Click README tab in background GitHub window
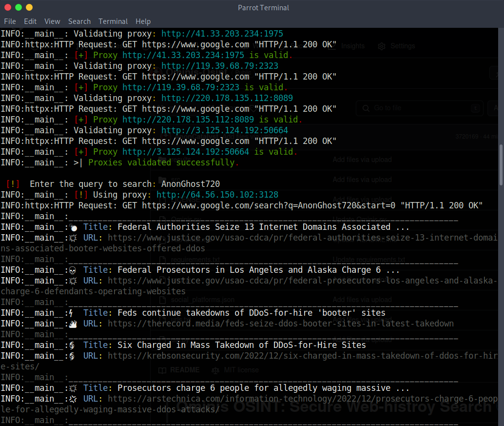The width and height of the screenshot is (504, 426). point(179,370)
